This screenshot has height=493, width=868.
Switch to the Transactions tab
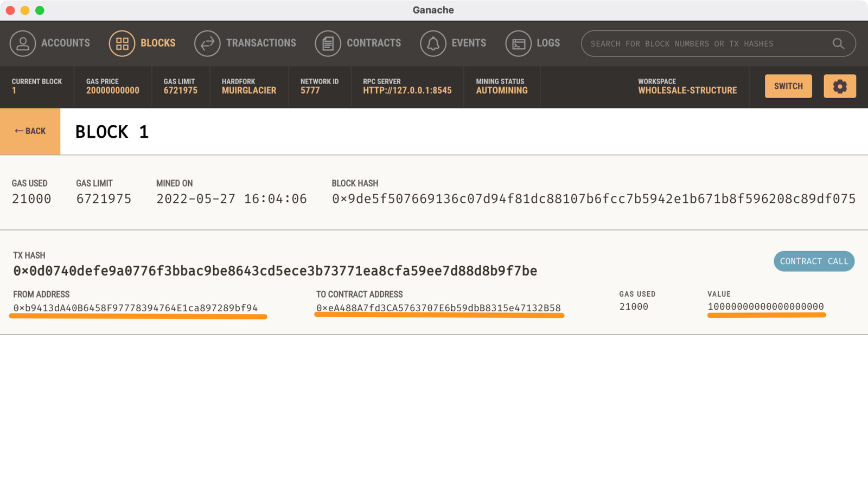[x=260, y=43]
